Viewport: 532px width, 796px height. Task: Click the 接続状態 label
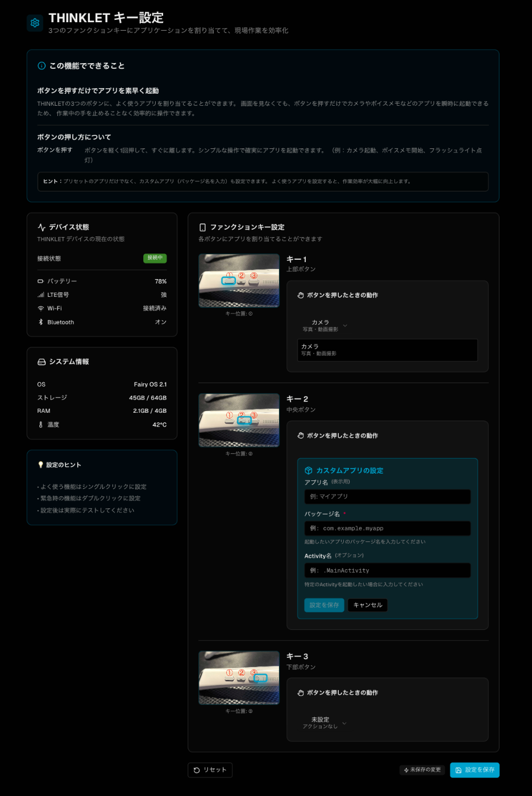49,259
